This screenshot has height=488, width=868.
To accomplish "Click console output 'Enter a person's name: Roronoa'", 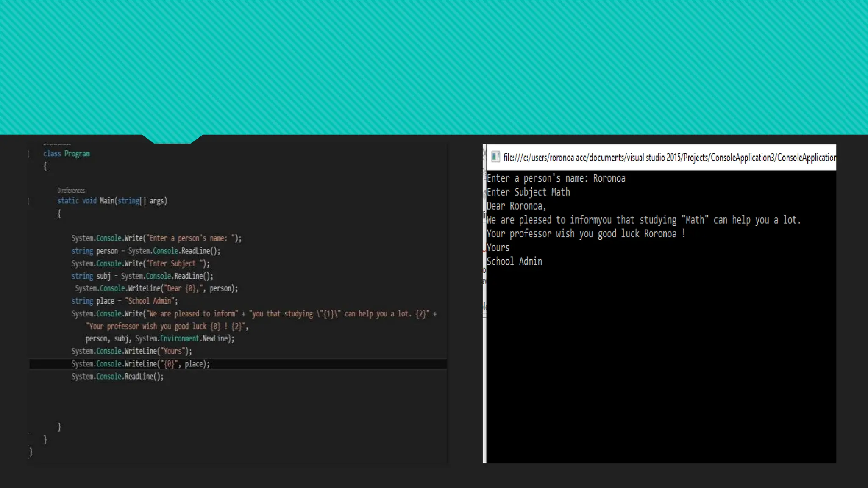I will [556, 178].
